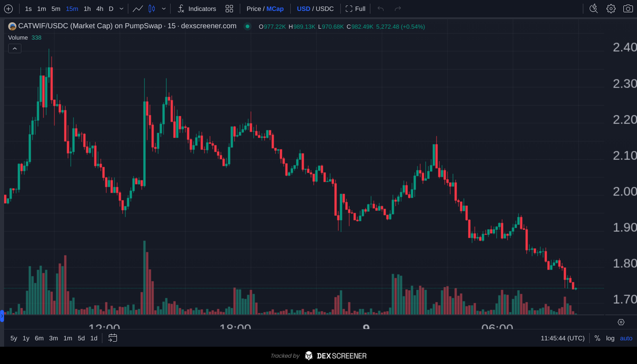The height and width of the screenshot is (364, 637).
Task: Open the quick search icon
Action: 593,8
